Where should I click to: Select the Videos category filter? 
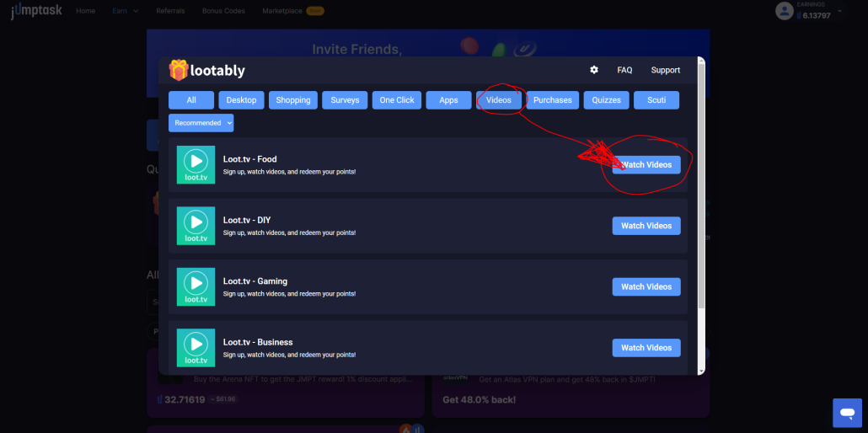tap(499, 100)
